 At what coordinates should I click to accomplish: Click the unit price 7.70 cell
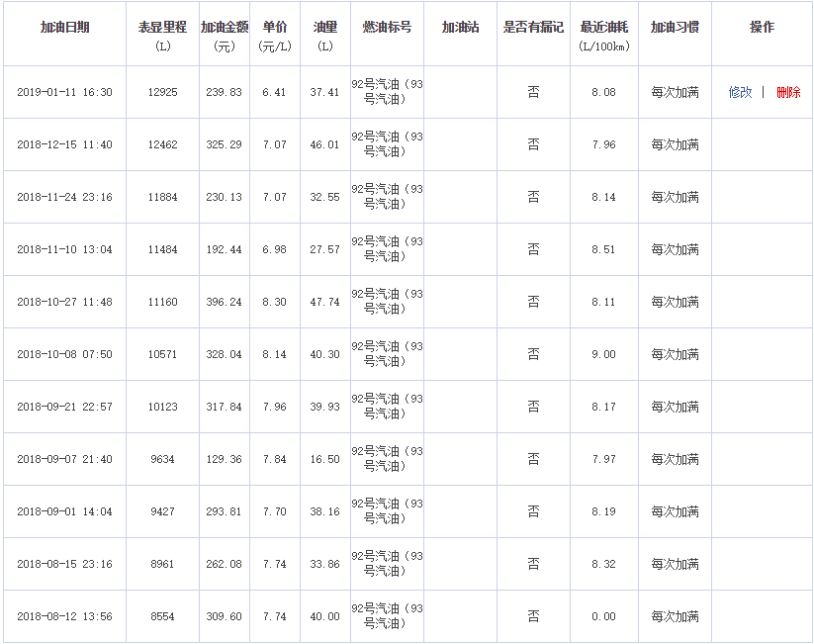274,511
